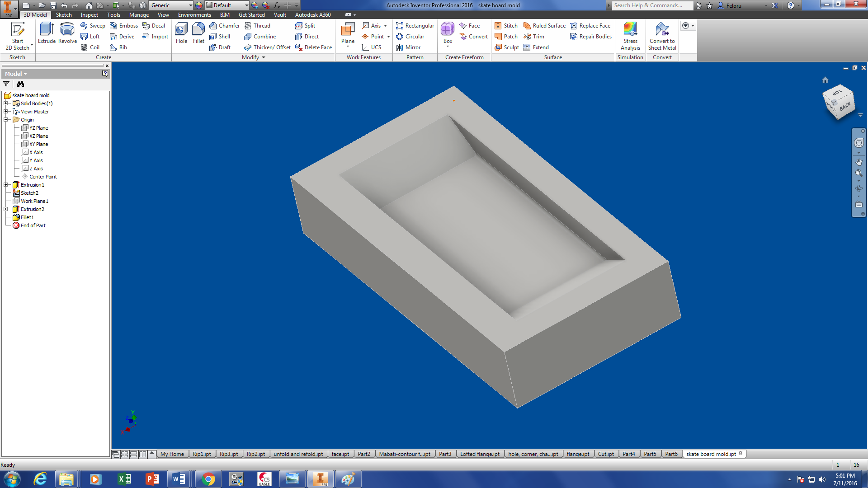This screenshot has height=488, width=868.
Task: Open the Full Navigation Wheel
Action: (x=859, y=143)
